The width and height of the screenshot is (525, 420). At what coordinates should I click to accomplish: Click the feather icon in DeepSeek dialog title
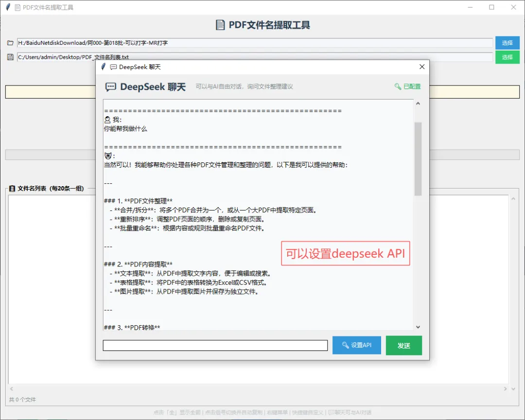103,67
